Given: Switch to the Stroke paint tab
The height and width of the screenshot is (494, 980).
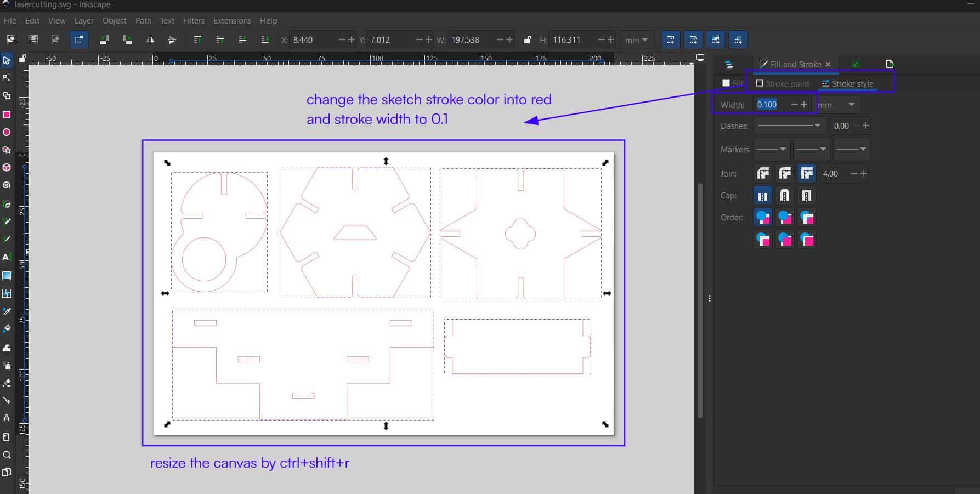Looking at the screenshot, I should click(x=783, y=83).
